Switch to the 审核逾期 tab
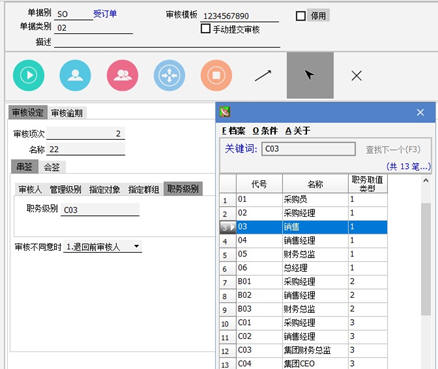This screenshot has height=369, width=438. tap(67, 113)
